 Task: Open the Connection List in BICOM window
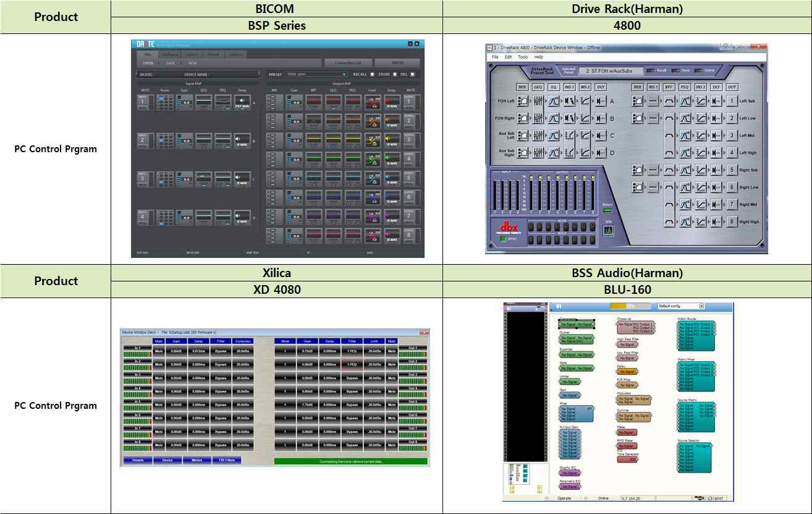point(348,63)
